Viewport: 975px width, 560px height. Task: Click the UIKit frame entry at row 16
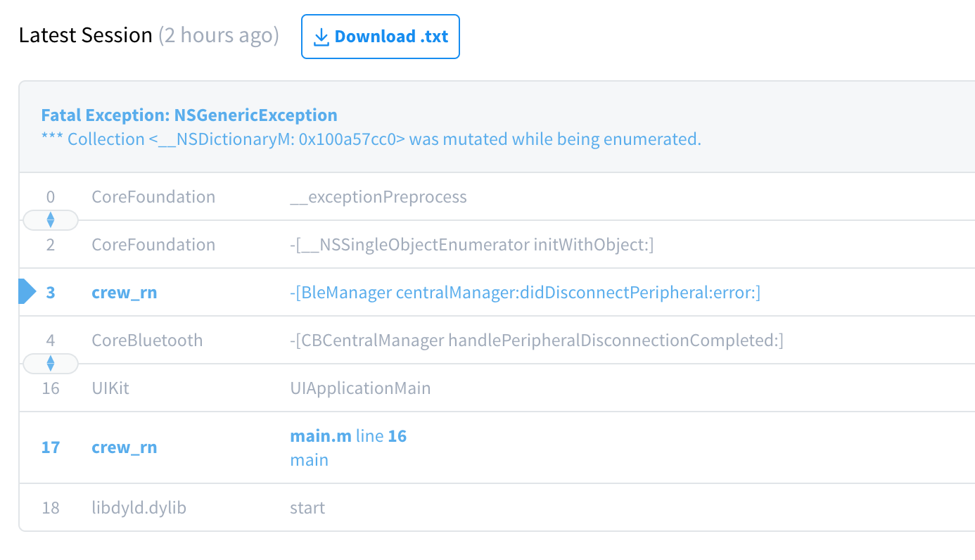[110, 388]
